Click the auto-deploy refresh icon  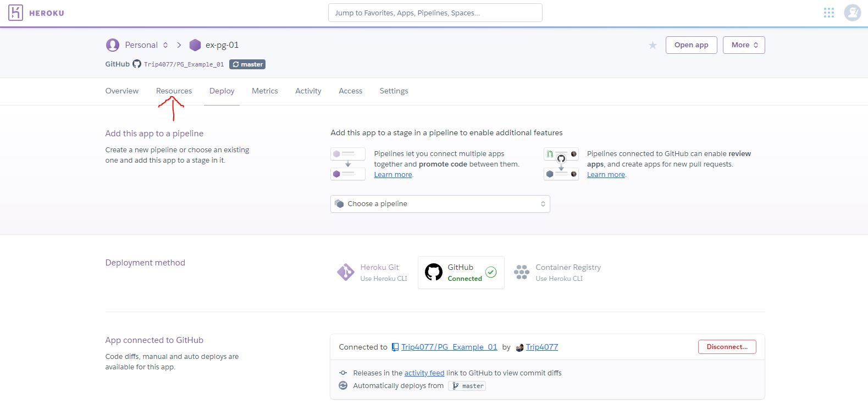343,385
